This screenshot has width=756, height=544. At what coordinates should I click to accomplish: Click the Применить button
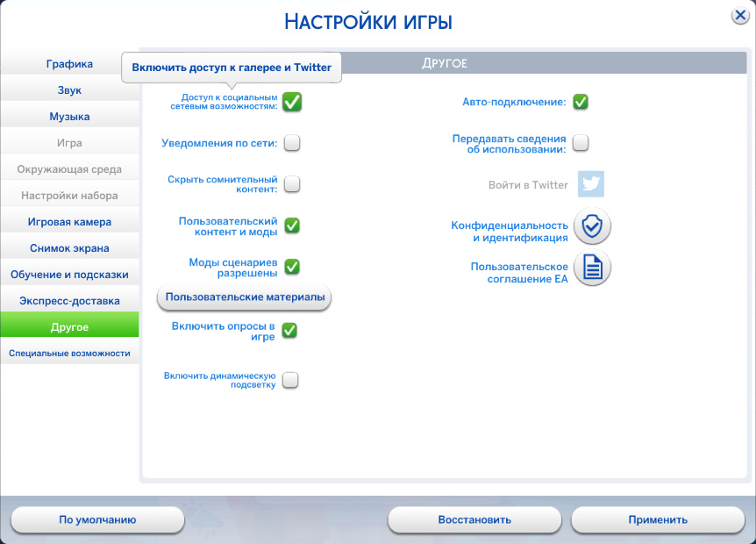pyautogui.click(x=658, y=520)
